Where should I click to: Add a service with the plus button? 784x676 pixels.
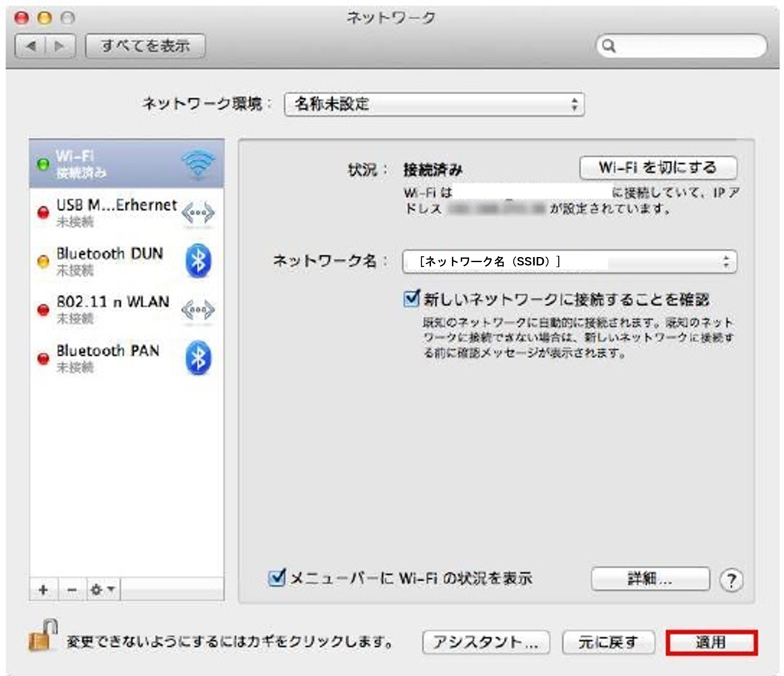tap(43, 590)
